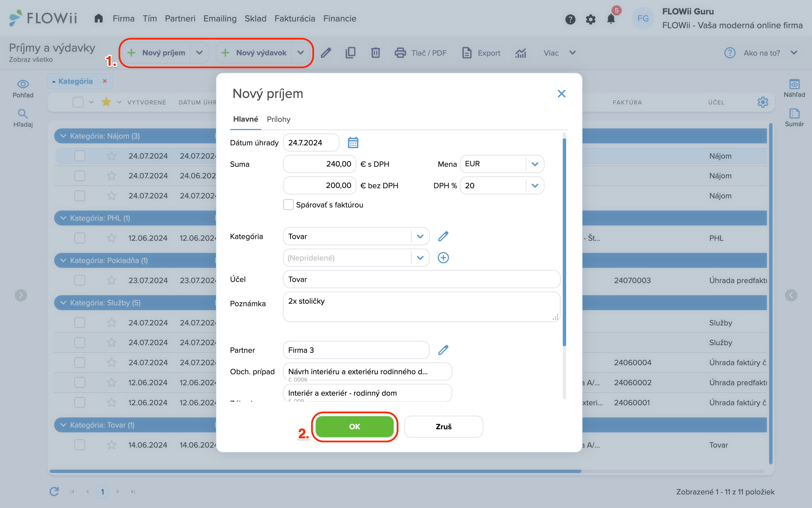Select the first Služby row checkbox
Viewport: 812px width, 508px height.
[80, 323]
